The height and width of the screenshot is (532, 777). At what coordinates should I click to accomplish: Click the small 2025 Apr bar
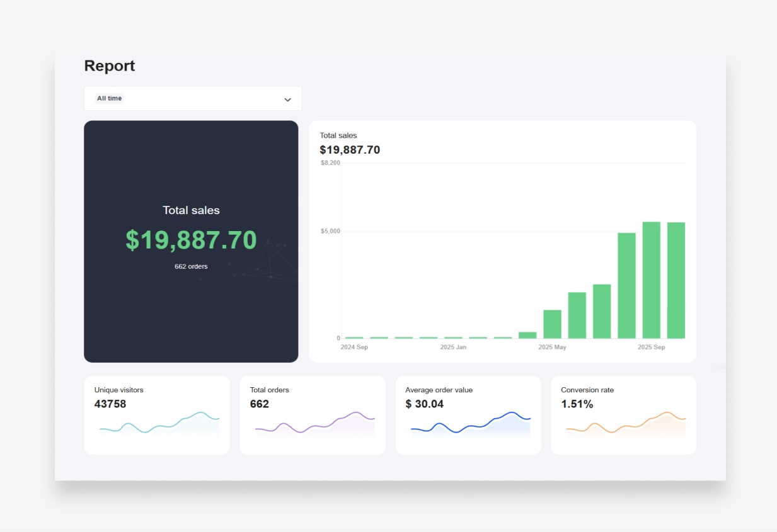tap(527, 335)
